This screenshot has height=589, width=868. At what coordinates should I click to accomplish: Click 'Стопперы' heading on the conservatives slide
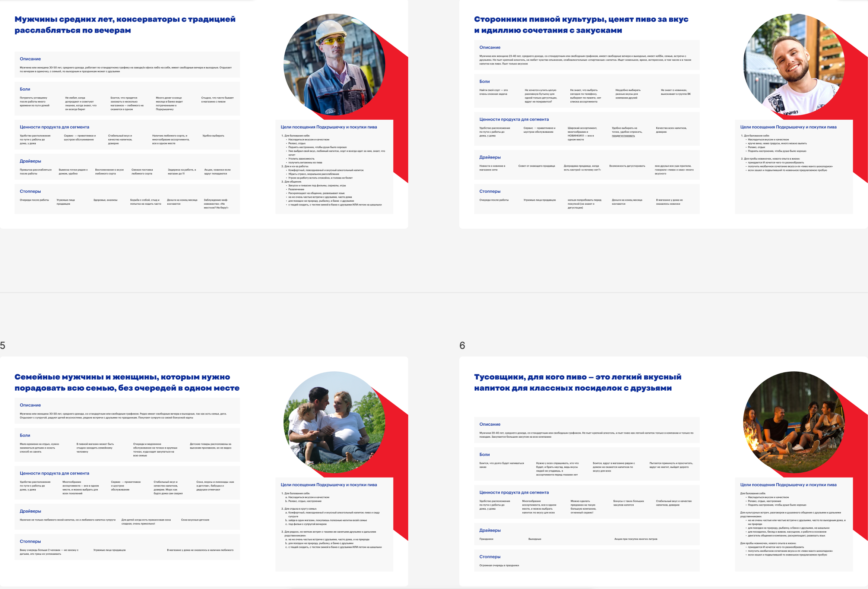[30, 191]
